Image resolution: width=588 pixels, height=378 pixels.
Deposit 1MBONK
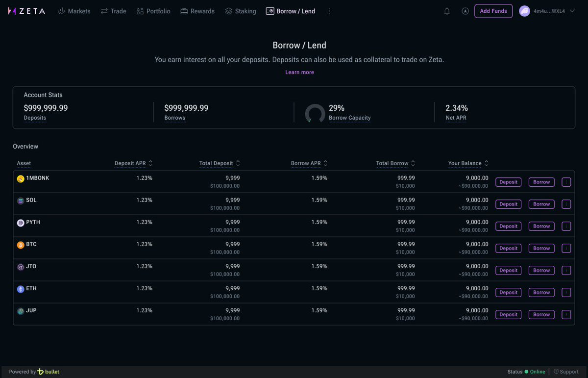(x=508, y=182)
